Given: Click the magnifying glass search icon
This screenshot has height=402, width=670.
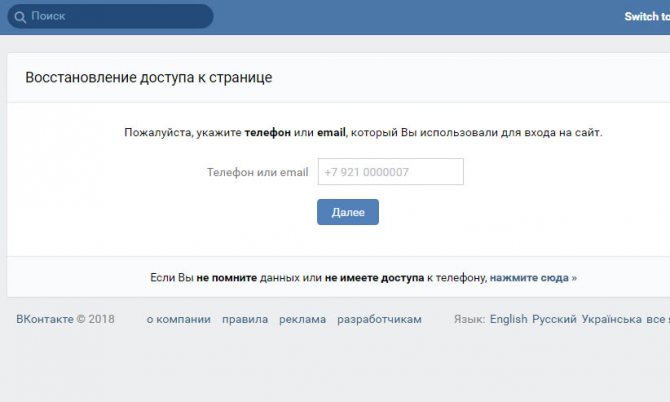Looking at the screenshot, I should [x=19, y=17].
